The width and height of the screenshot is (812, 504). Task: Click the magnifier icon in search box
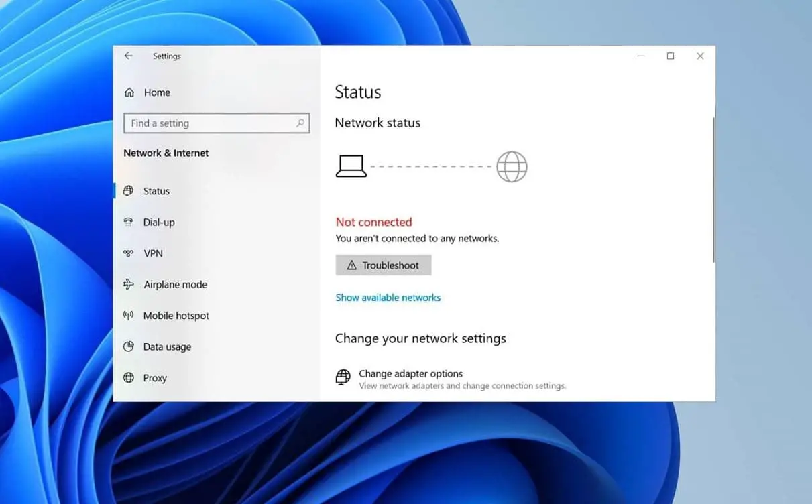tap(300, 123)
